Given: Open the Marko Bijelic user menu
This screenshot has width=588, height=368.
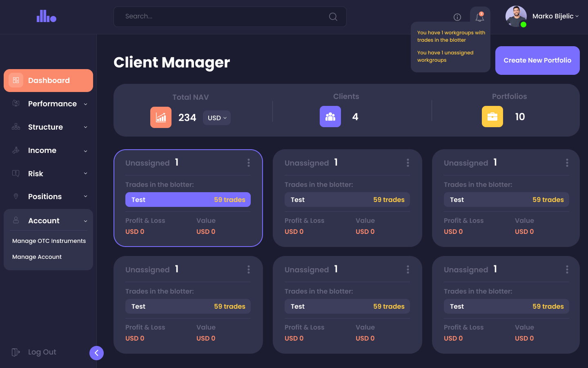Looking at the screenshot, I should click(x=555, y=16).
